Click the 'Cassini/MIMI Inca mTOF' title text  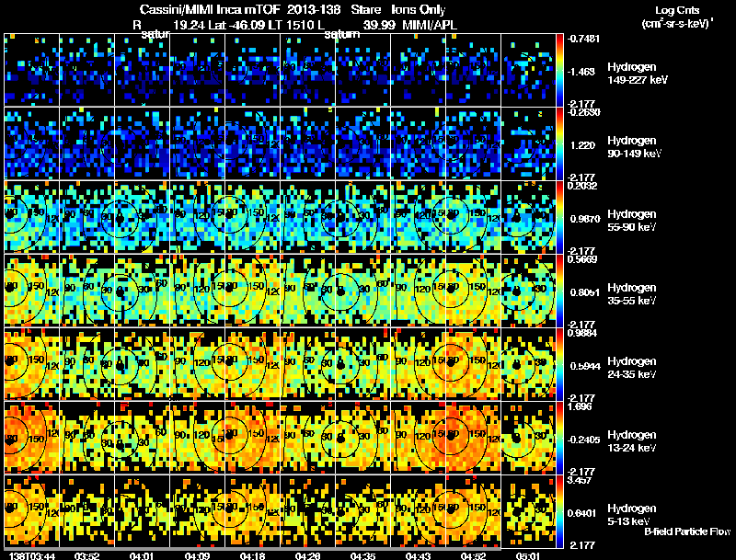[x=210, y=10]
